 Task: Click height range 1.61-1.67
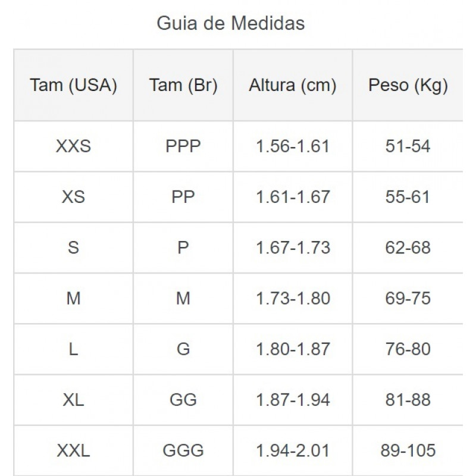[x=293, y=197]
